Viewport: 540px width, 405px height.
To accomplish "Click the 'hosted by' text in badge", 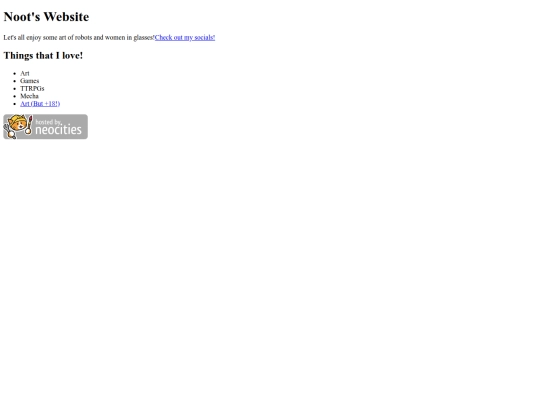I will click(48, 122).
